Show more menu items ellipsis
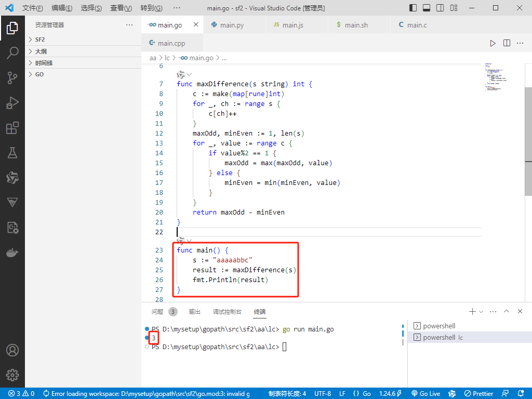 pyautogui.click(x=177, y=8)
